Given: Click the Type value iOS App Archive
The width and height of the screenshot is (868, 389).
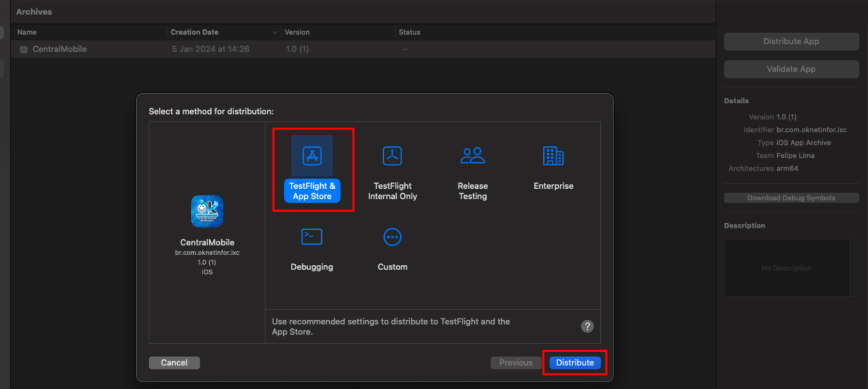Looking at the screenshot, I should click(803, 143).
